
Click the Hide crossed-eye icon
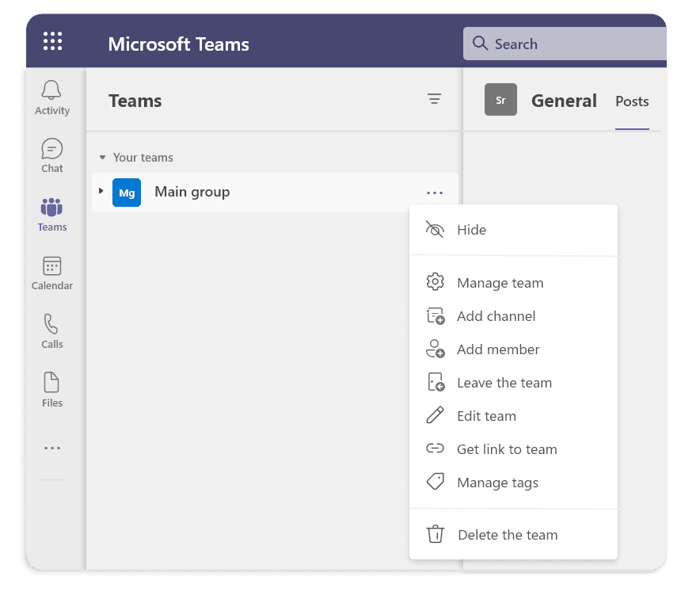tap(435, 230)
